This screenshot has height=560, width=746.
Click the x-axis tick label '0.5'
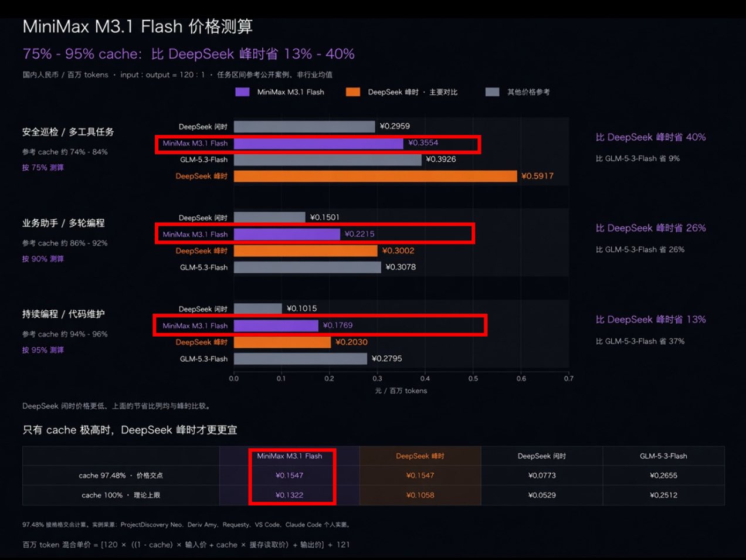(x=473, y=378)
